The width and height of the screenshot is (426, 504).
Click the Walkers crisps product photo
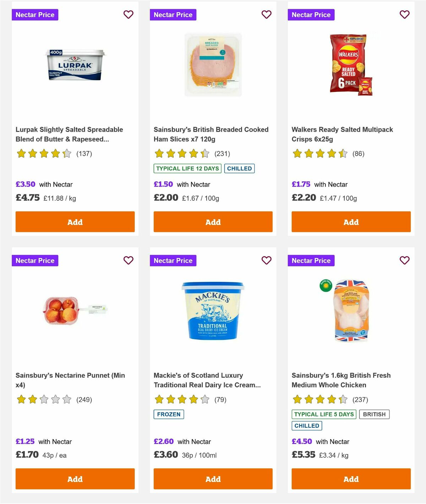pyautogui.click(x=351, y=64)
